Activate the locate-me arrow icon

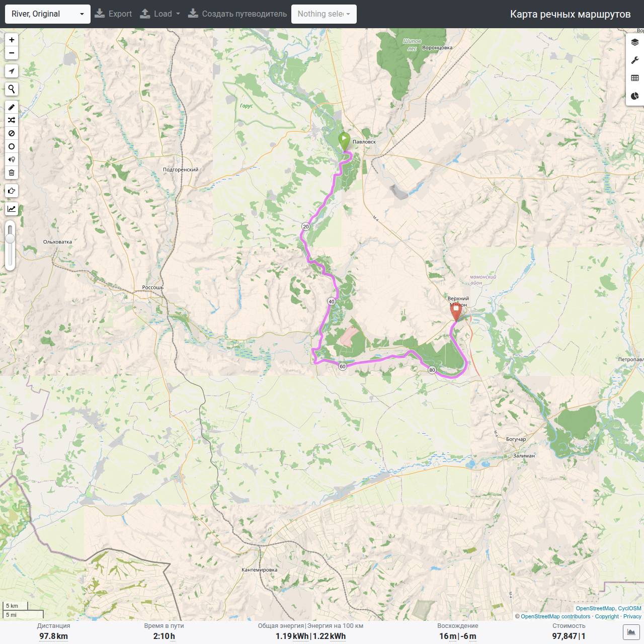(x=12, y=71)
